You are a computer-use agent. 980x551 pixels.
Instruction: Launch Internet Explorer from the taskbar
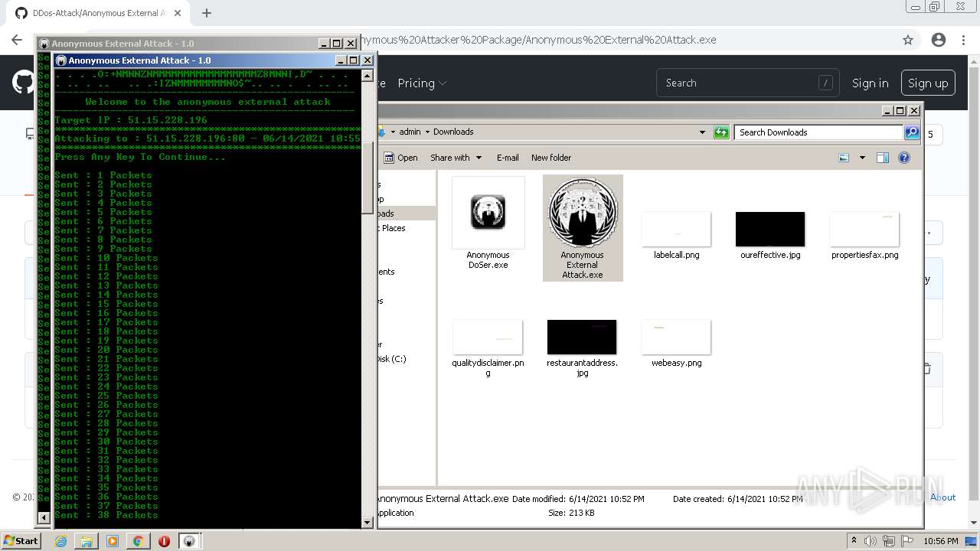(x=61, y=541)
